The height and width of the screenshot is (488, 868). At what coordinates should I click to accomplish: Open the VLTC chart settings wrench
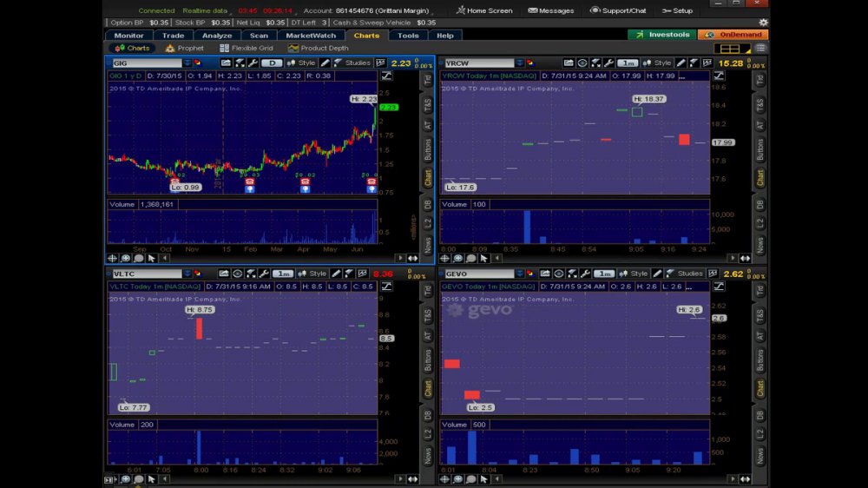coord(264,274)
